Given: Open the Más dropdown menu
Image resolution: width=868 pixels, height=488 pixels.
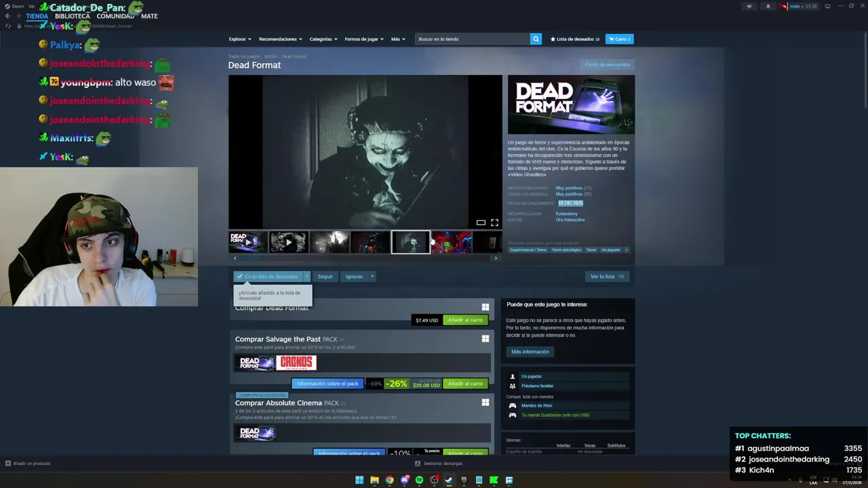Looking at the screenshot, I should click(397, 39).
